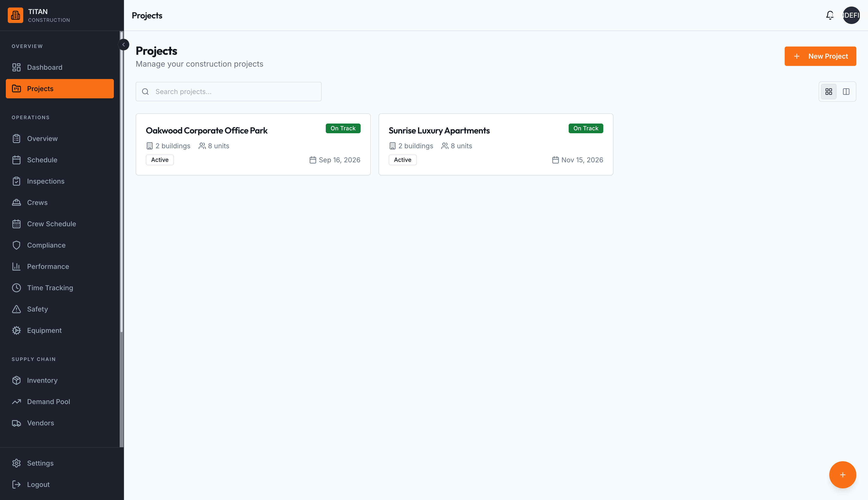Click the search magnifier icon
This screenshot has width=868, height=500.
tap(146, 91)
